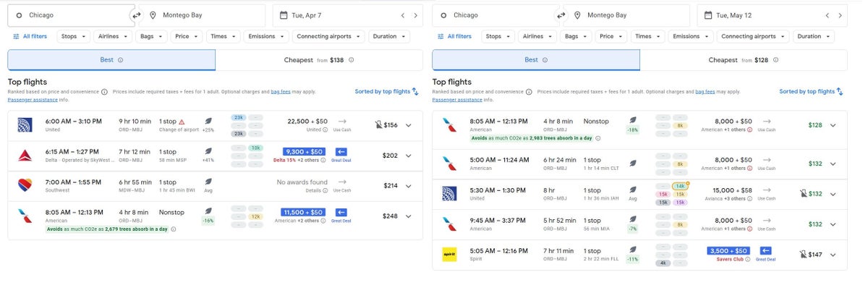This screenshot has width=868, height=293.
Task: Expand the Spirit $147 flight details
Action: (833, 255)
